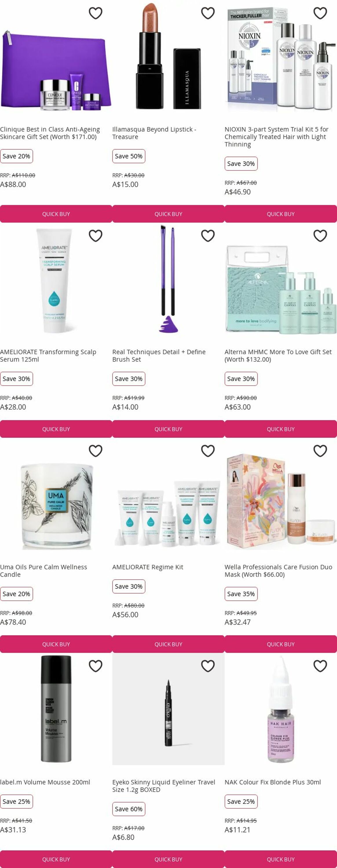Quick buy the Alterna MHMC gift set
Viewport: 337px width, 868px height.
[x=281, y=429]
